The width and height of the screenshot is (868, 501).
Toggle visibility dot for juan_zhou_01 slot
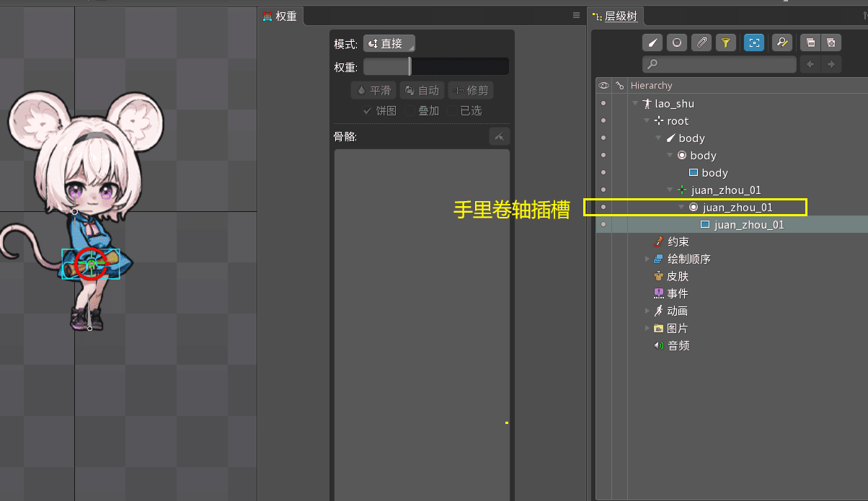point(603,208)
